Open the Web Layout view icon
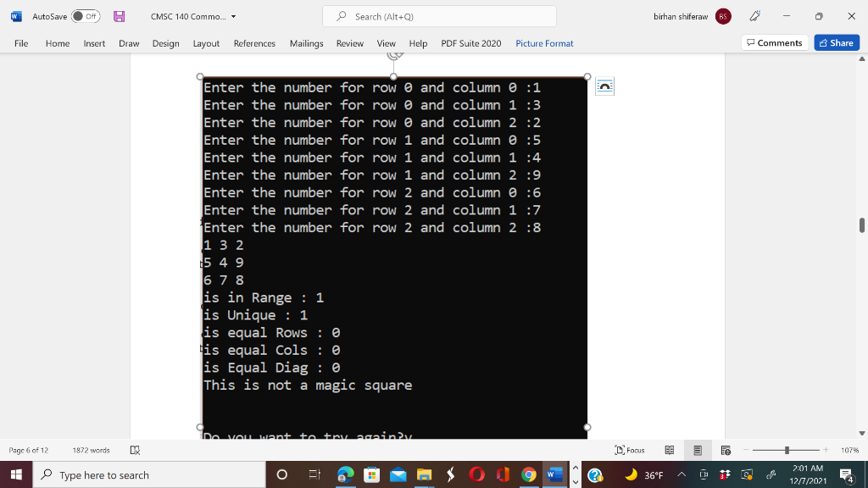 click(726, 450)
